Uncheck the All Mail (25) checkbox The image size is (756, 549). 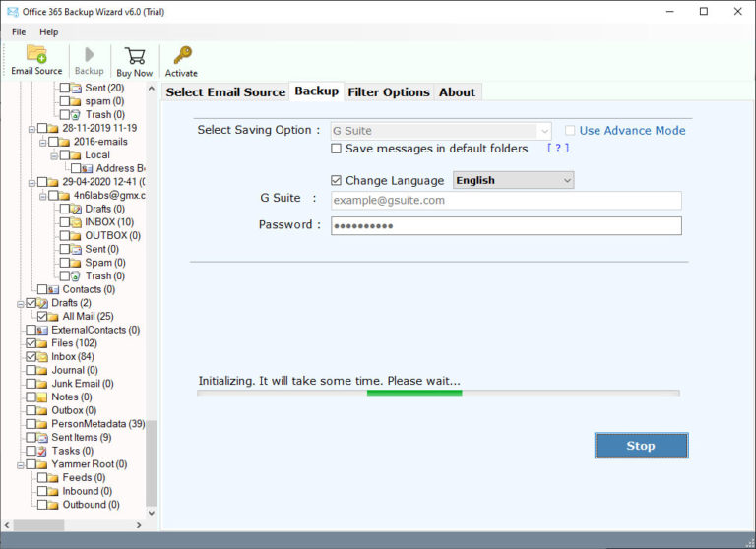tap(42, 317)
